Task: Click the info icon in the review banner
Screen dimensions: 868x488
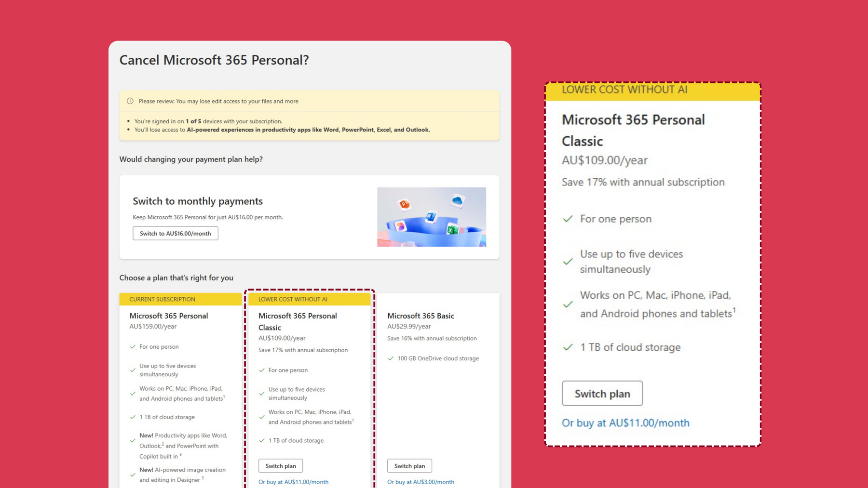Action: coord(129,101)
